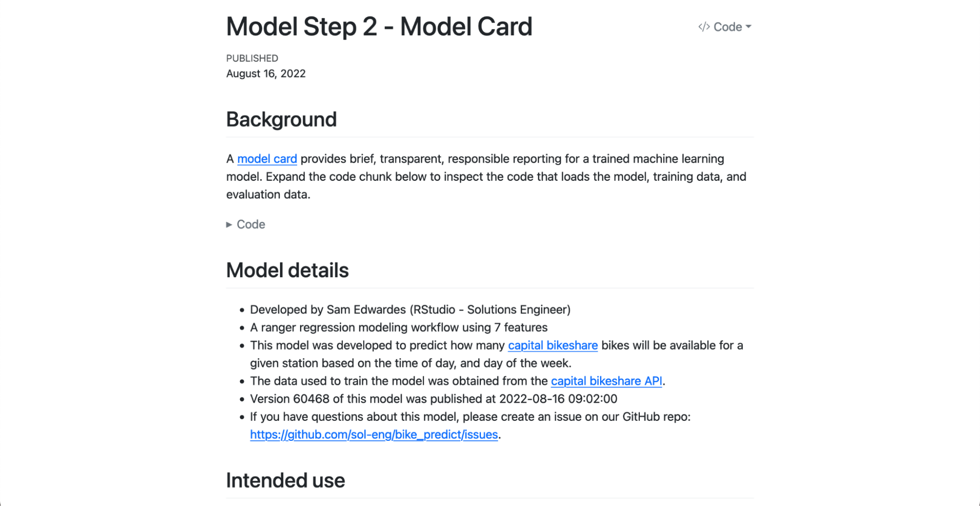
Task: Click the Intended use heading
Action: click(285, 481)
